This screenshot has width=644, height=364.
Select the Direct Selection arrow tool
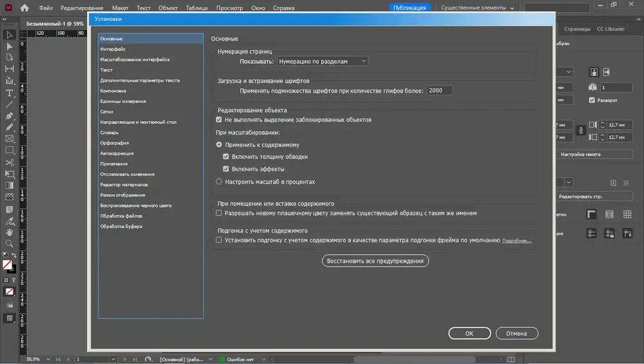tap(10, 46)
